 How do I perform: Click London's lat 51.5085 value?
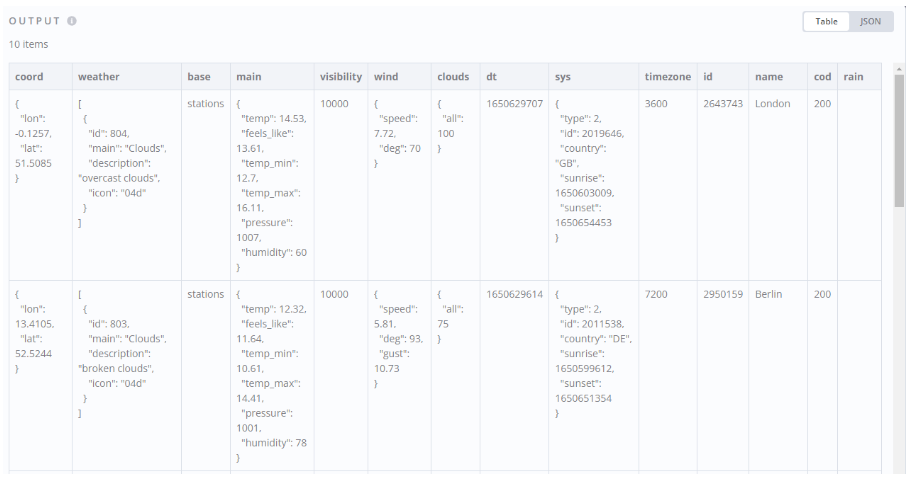tap(33, 163)
